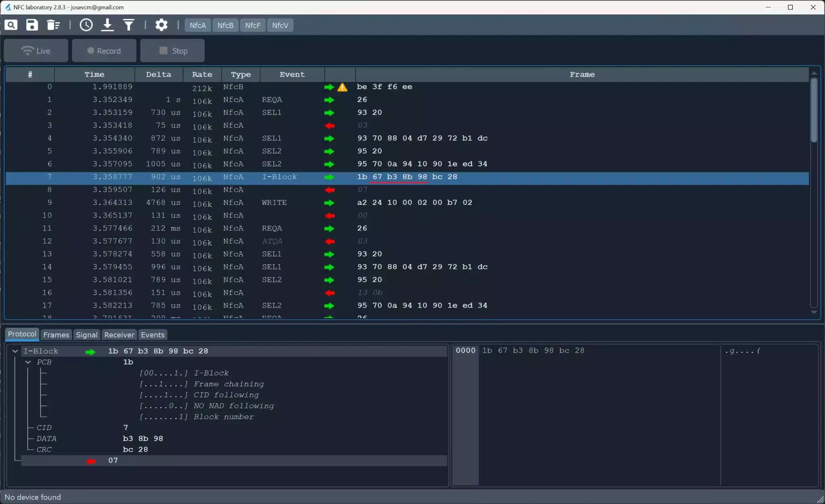825x504 pixels.
Task: Switch to the Frames tab
Action: [x=56, y=335]
